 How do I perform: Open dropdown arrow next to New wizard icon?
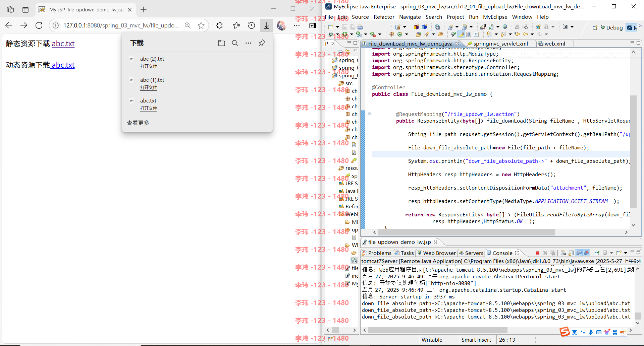click(337, 27)
